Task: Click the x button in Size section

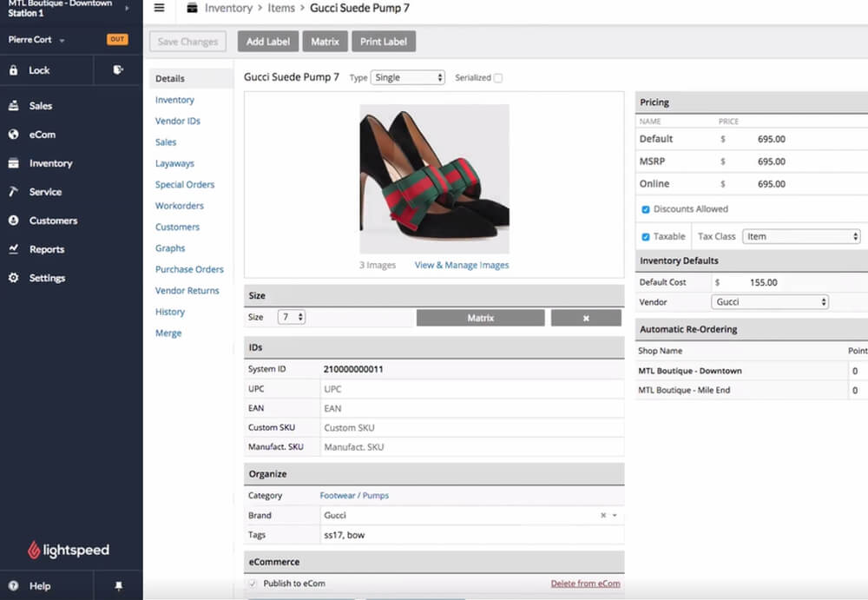Action: 586,318
